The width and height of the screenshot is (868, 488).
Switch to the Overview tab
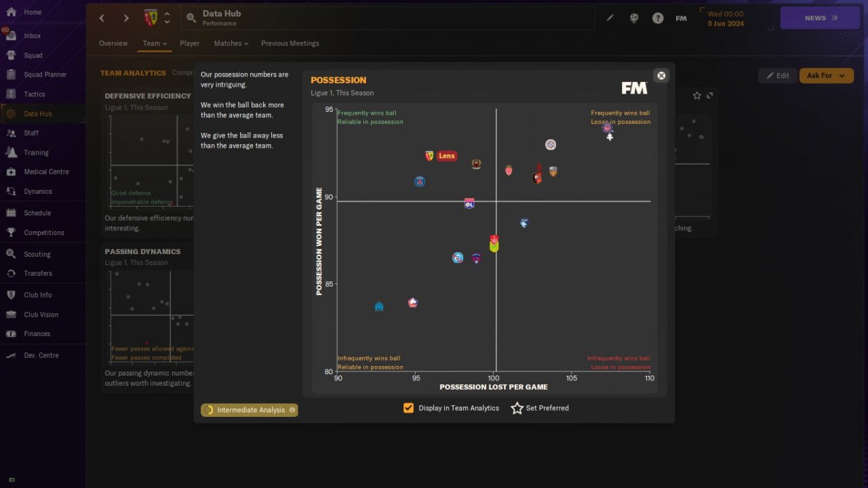[113, 43]
